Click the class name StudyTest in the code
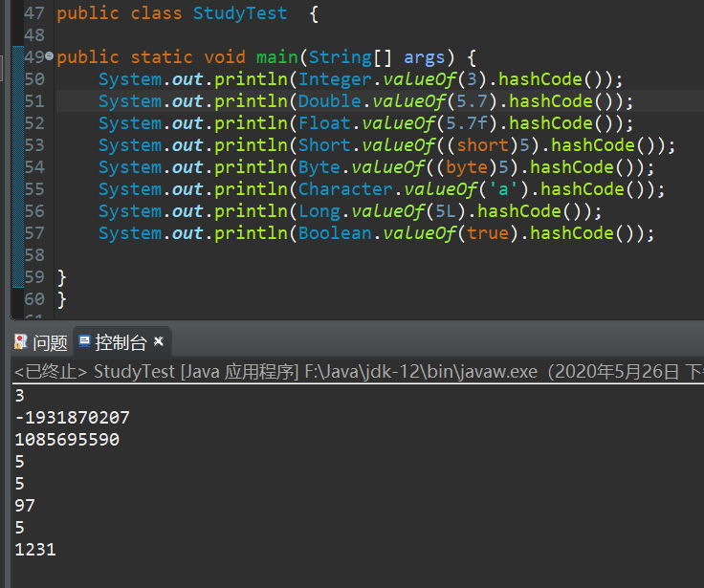This screenshot has height=588, width=704. click(240, 13)
